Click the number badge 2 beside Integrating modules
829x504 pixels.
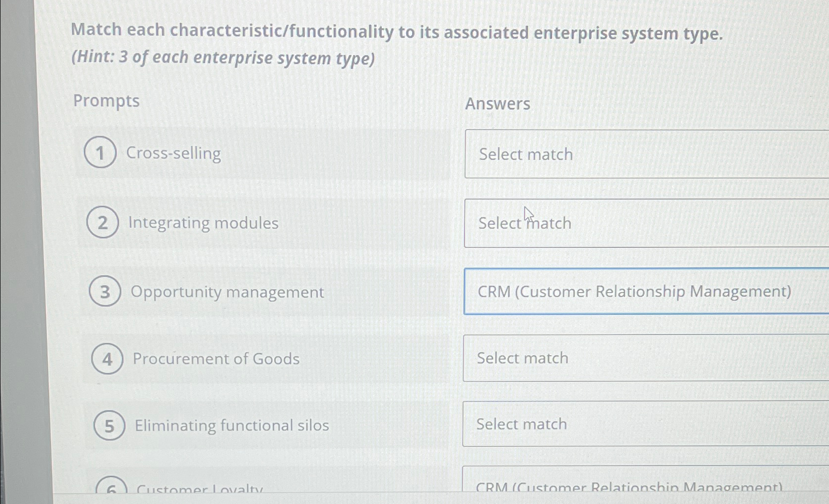[104, 223]
